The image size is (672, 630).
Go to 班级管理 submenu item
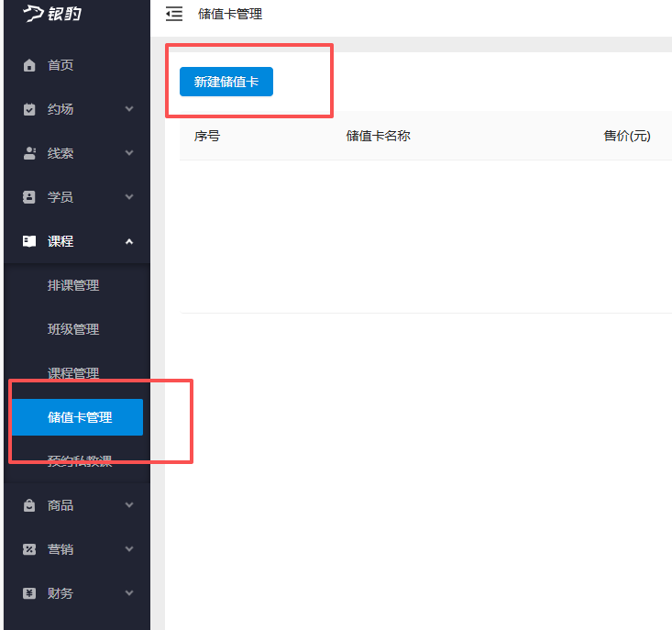[x=73, y=329]
